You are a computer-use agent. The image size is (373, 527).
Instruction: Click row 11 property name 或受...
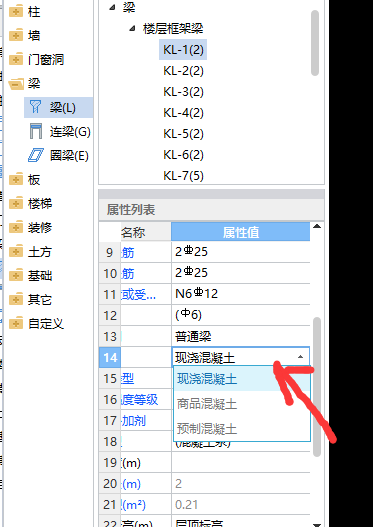tap(138, 294)
